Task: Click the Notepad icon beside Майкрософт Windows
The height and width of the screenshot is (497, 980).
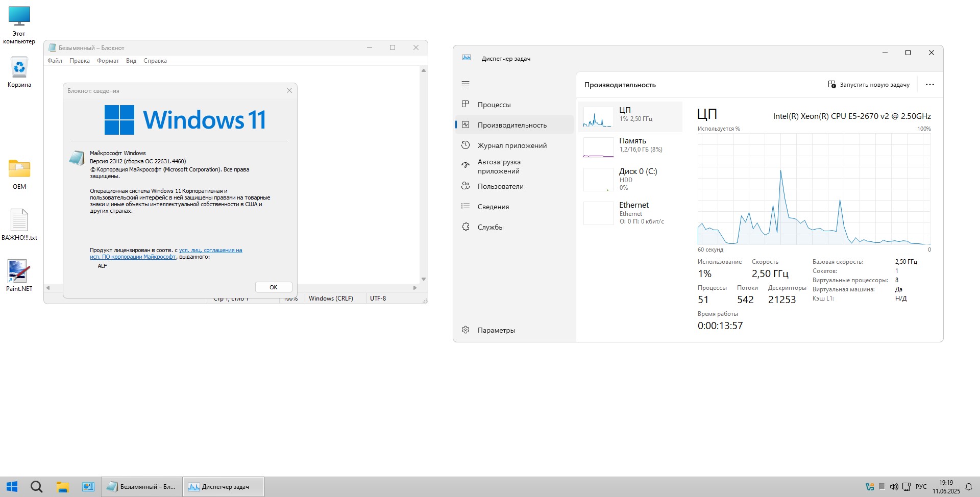Action: pyautogui.click(x=77, y=158)
